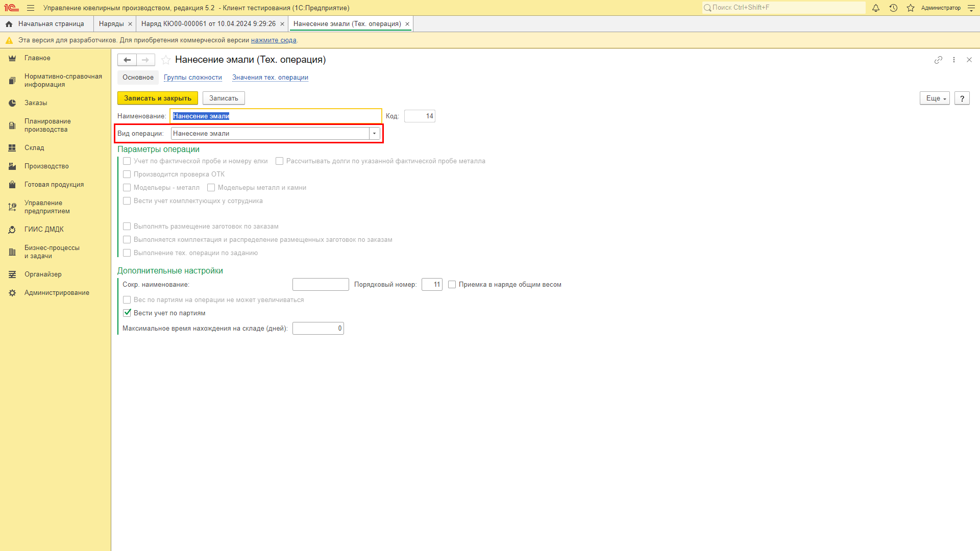Enable Вести учет комплектующих у сотрудника

tap(127, 201)
